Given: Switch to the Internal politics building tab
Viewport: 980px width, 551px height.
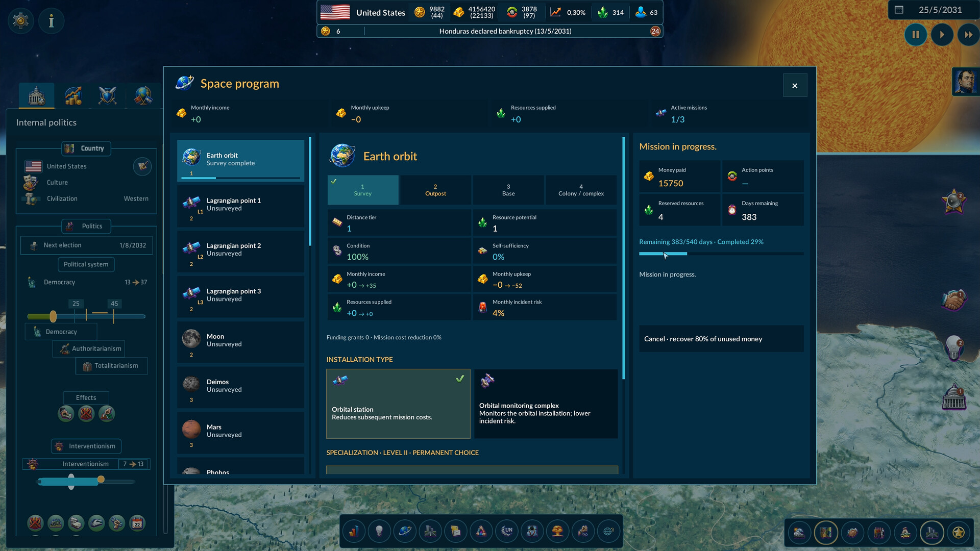Looking at the screenshot, I should [x=37, y=95].
